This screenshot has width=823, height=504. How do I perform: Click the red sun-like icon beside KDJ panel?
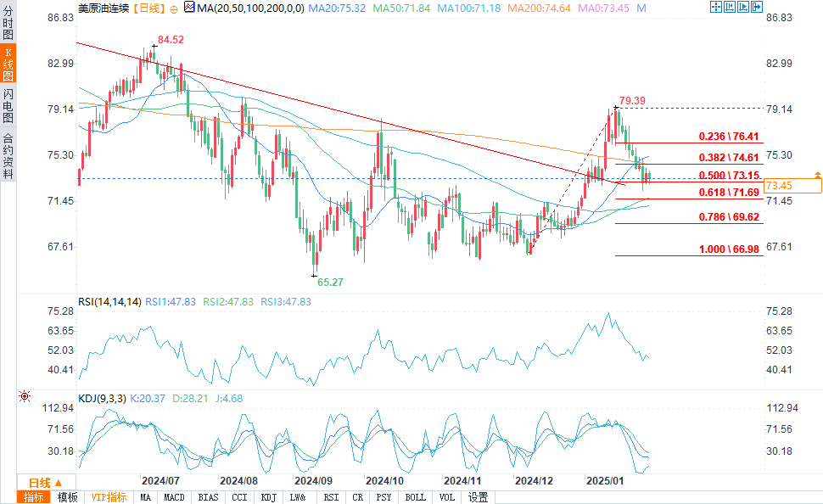(x=25, y=396)
